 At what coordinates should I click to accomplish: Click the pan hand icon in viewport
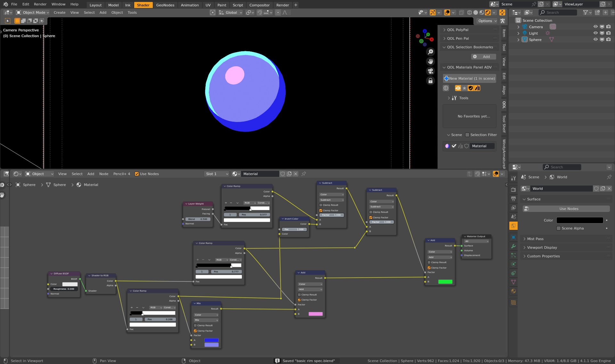(x=430, y=61)
